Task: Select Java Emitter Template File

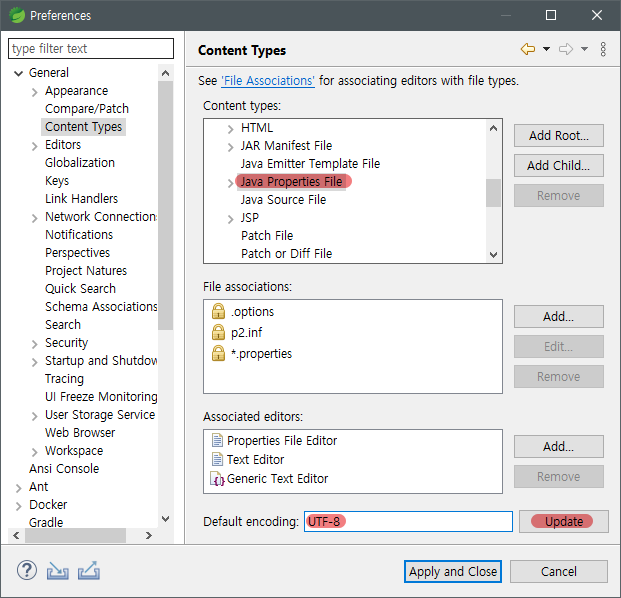Action: (310, 164)
